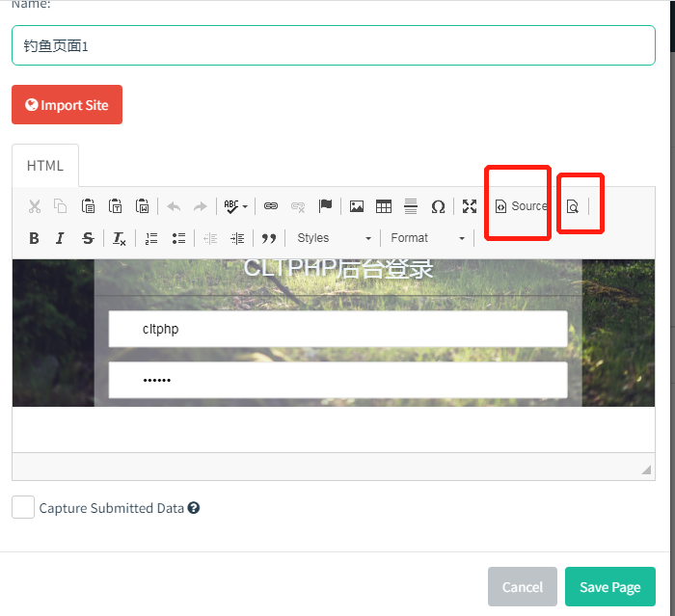
Task: Click the Preview magnifier page icon
Action: click(x=572, y=206)
